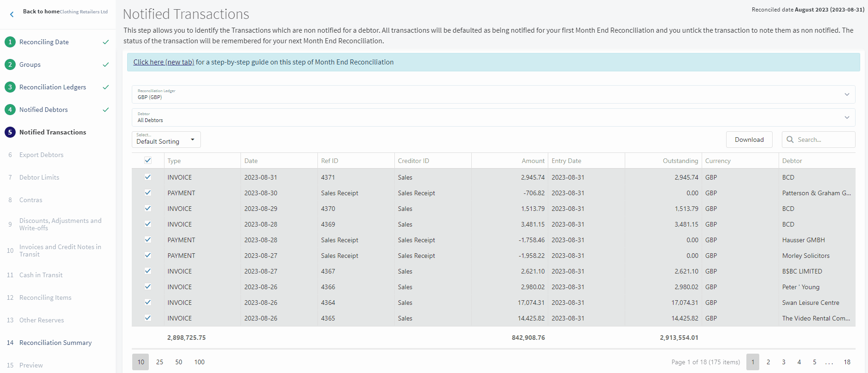Go to page 2
868x373 pixels.
tap(768, 362)
